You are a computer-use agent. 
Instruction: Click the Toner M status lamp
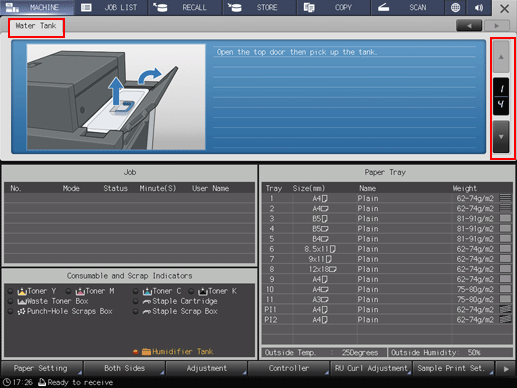pyautogui.click(x=68, y=291)
